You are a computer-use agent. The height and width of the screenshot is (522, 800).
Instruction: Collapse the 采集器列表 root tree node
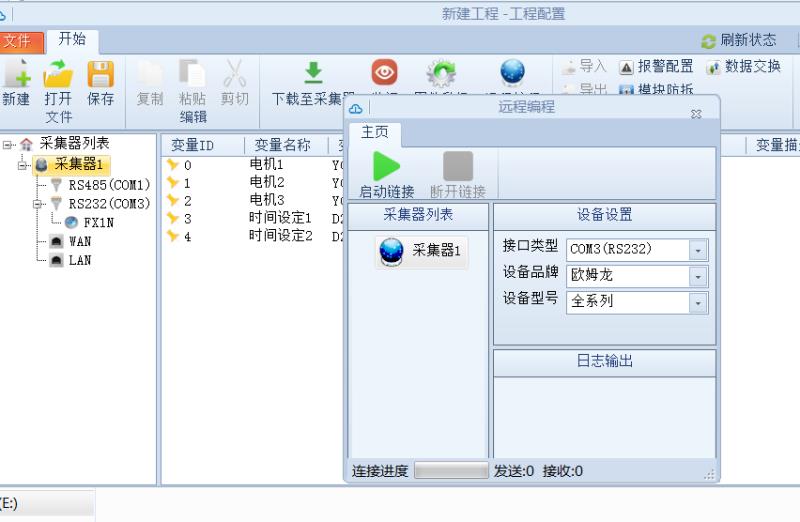point(8,145)
